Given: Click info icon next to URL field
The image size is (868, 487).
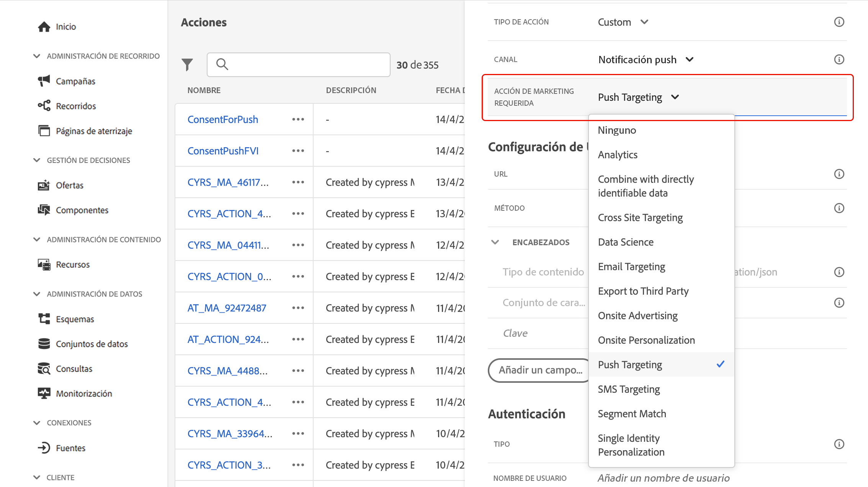Looking at the screenshot, I should tap(839, 174).
